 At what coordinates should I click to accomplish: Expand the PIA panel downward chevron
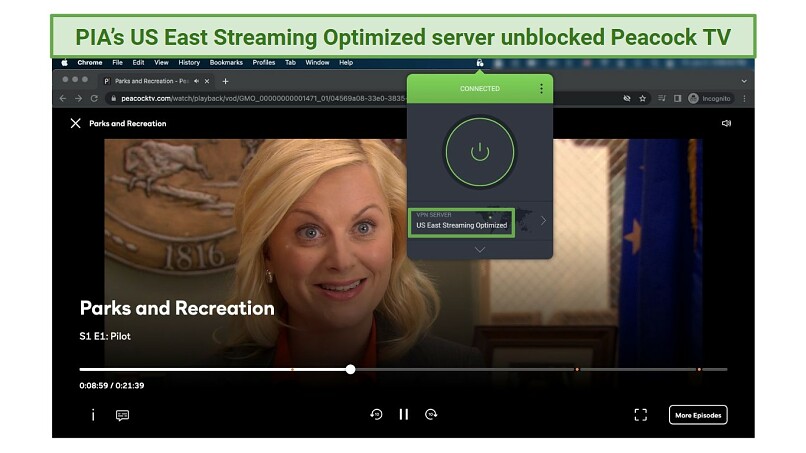(480, 249)
